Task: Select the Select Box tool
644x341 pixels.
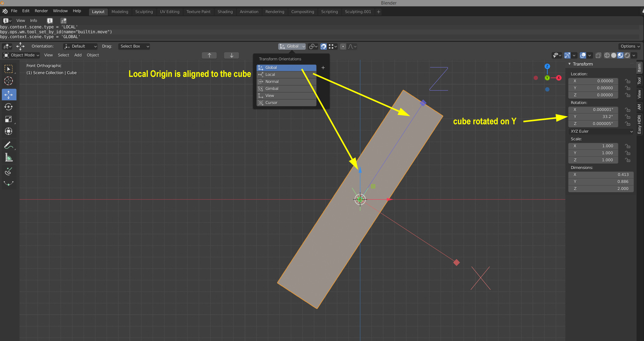Action: coord(9,69)
